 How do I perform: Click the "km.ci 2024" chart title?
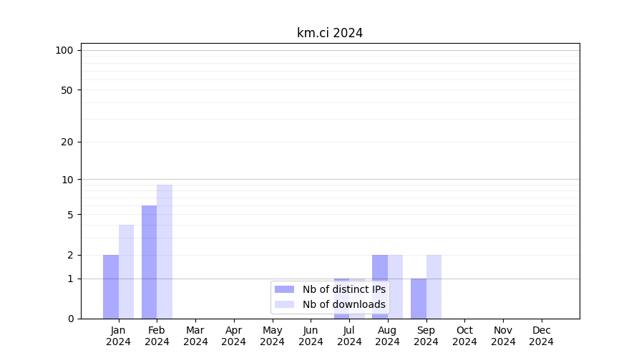[x=330, y=33]
